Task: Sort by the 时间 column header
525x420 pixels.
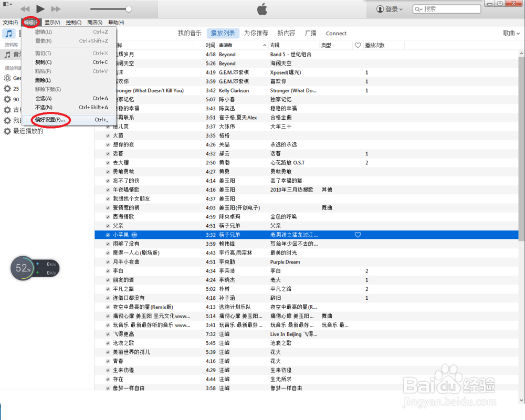Action: coord(211,45)
